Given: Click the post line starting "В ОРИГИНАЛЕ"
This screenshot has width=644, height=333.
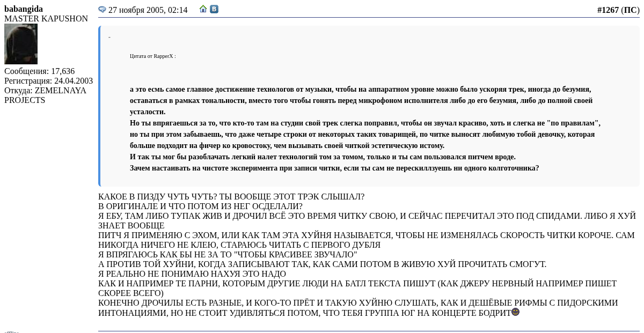Looking at the screenshot, I should [x=200, y=206].
